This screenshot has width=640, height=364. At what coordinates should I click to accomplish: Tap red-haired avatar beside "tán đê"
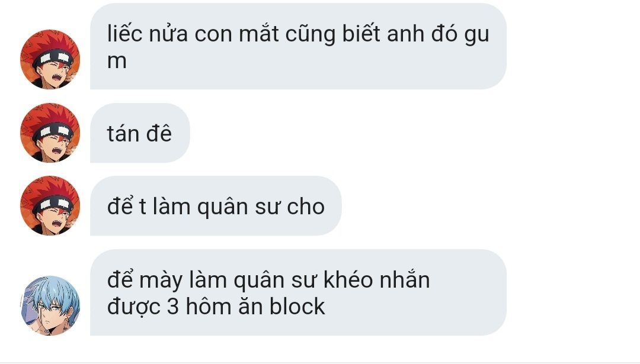coord(50,133)
